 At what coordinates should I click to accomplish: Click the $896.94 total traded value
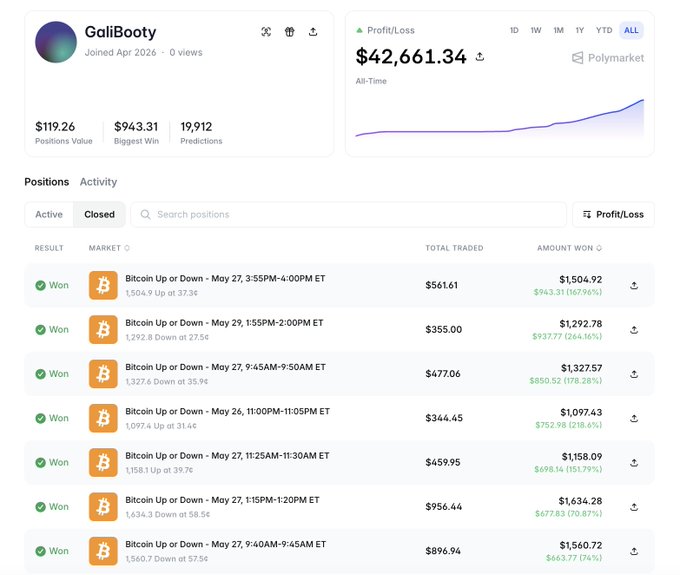[443, 551]
